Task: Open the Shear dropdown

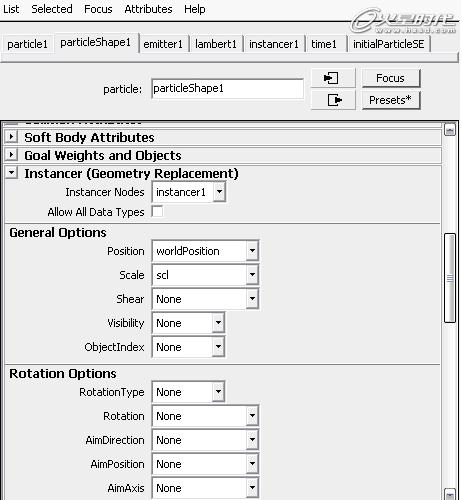Action: tap(205, 299)
